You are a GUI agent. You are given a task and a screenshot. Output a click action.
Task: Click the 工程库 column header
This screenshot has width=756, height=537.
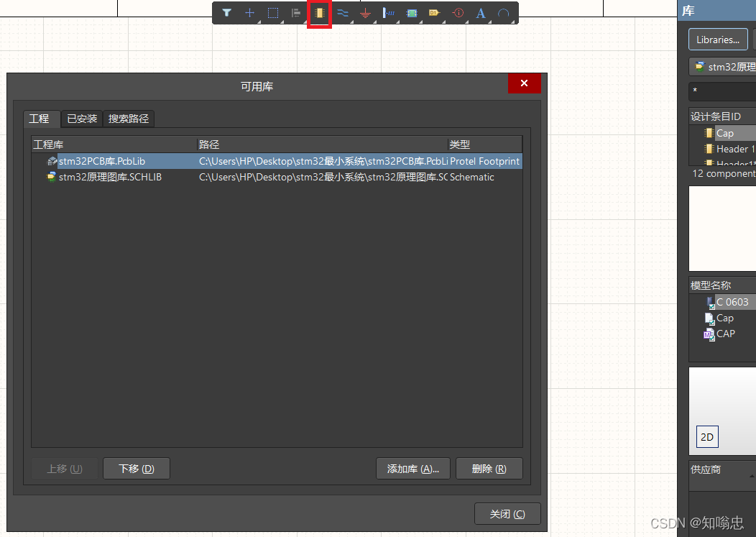click(x=115, y=144)
